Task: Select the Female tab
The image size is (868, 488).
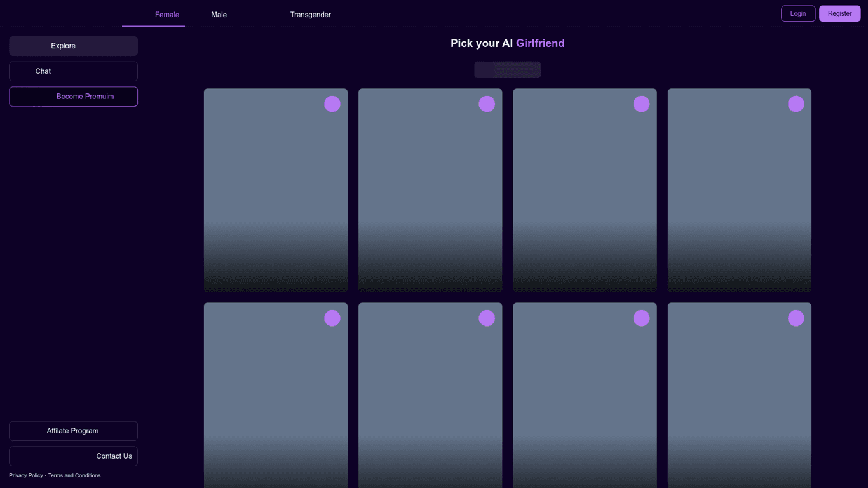Action: pyautogui.click(x=167, y=15)
